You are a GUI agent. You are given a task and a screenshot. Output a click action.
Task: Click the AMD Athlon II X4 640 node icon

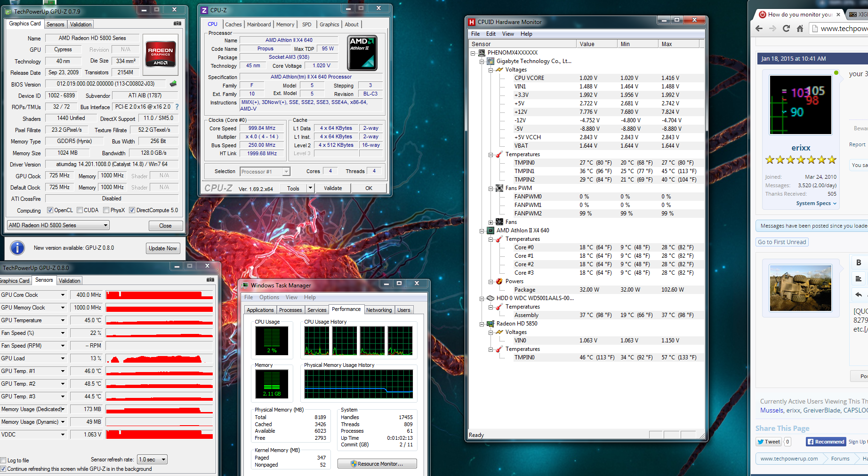[490, 230]
